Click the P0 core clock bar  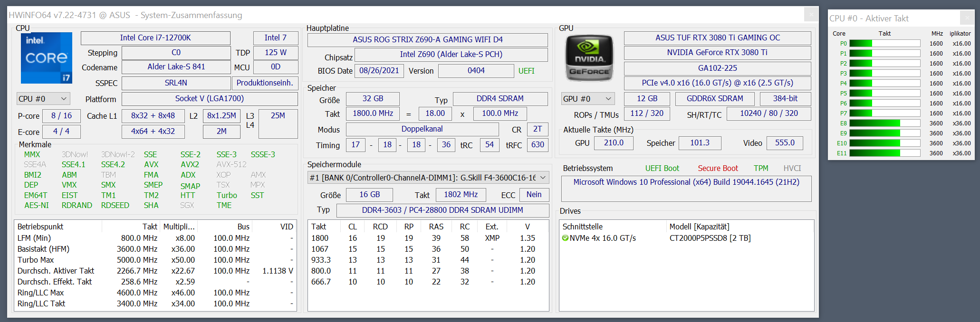coord(884,43)
